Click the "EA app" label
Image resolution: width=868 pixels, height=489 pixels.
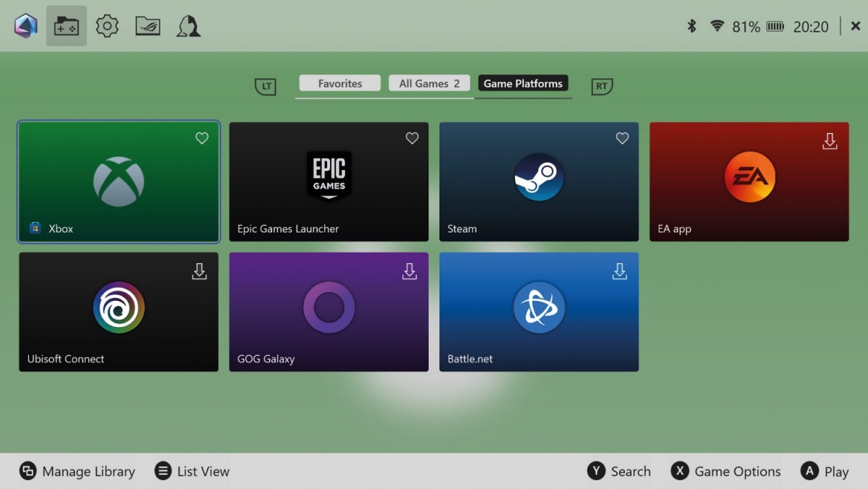pyautogui.click(x=674, y=229)
